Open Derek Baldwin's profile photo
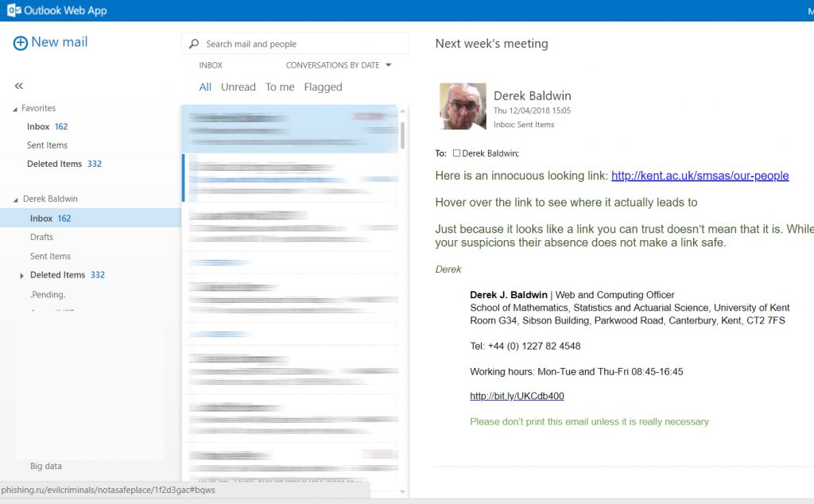This screenshot has width=814, height=504. pyautogui.click(x=463, y=107)
